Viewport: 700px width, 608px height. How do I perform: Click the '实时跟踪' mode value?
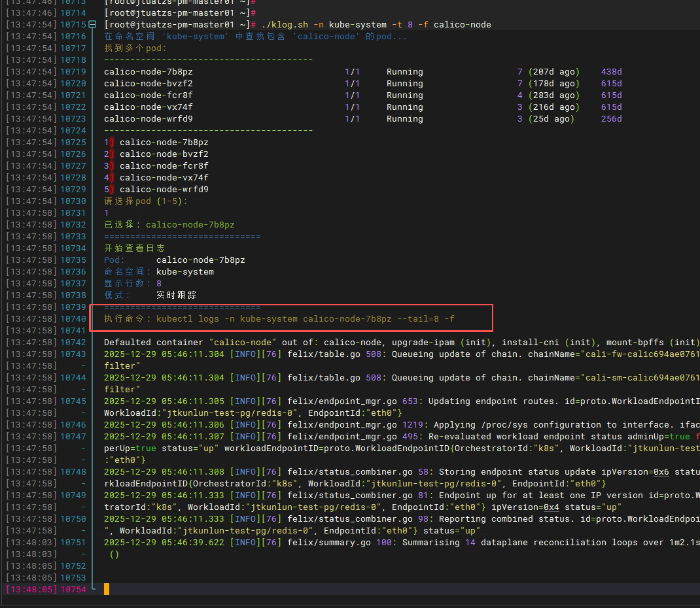(x=176, y=296)
